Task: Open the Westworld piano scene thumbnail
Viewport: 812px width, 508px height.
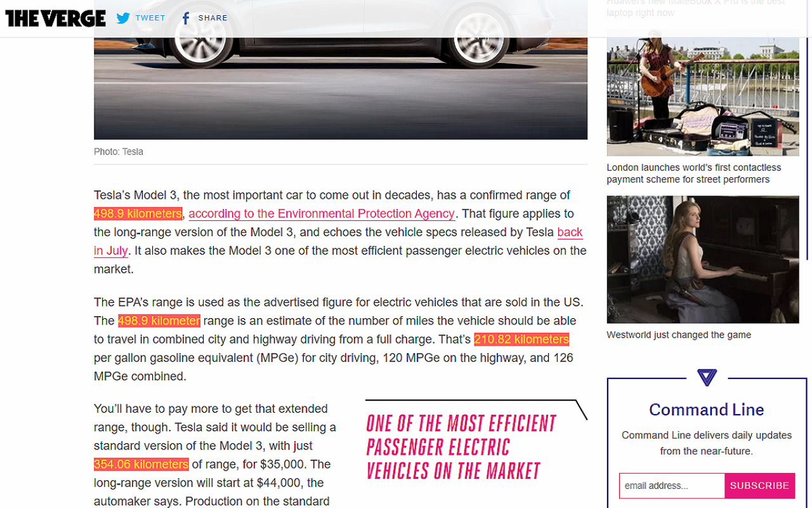Action: coord(703,259)
